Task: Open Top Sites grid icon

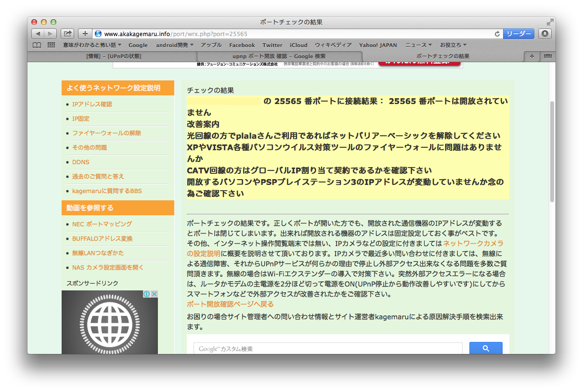Action: pyautogui.click(x=51, y=45)
